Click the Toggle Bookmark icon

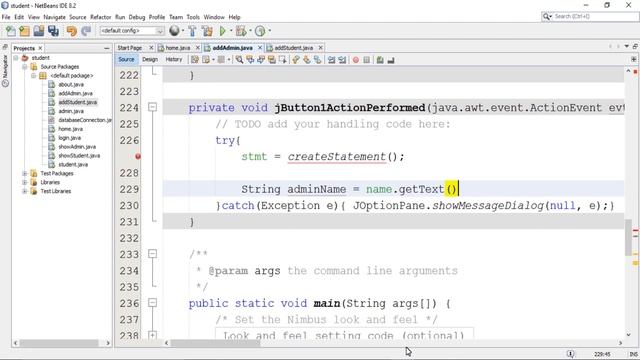pyautogui.click(x=317, y=60)
